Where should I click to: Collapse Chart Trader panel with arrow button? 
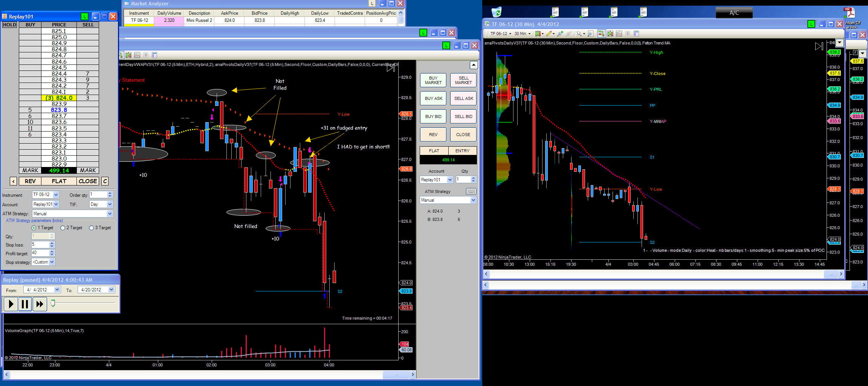tap(474, 65)
